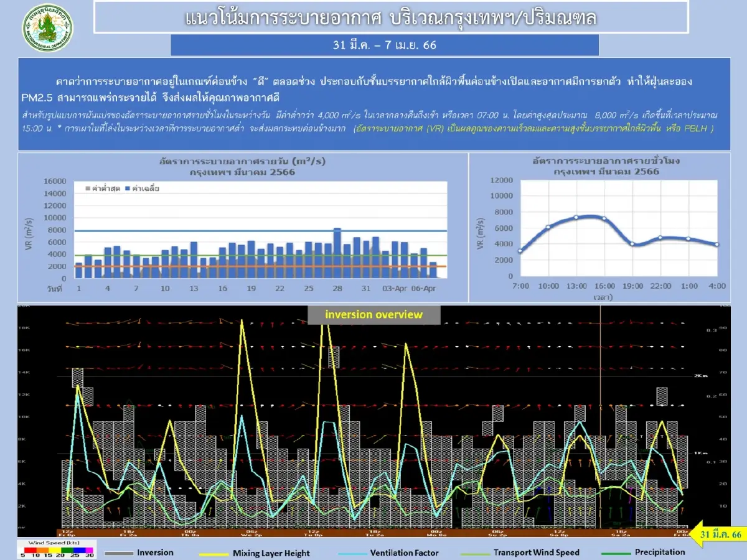Screen dimensions: 747x560
Task: Click the day 31 label on the daily chart
Action: click(366, 289)
